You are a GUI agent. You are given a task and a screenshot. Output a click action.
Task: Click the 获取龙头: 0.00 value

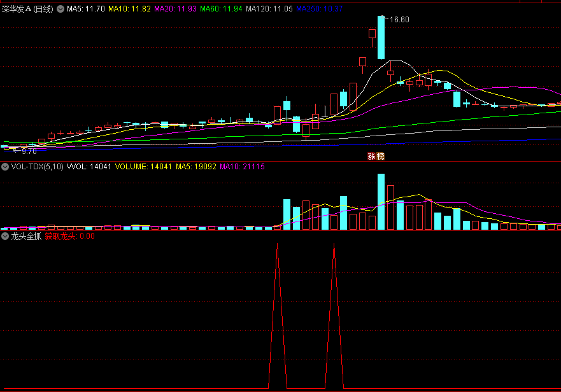[x=70, y=236]
